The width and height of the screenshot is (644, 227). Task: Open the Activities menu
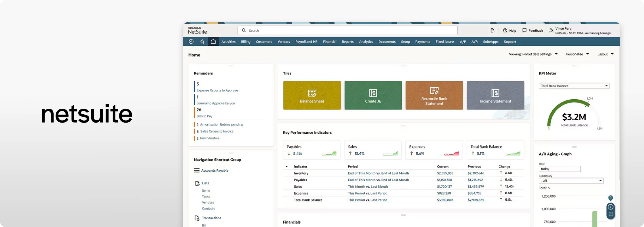point(228,42)
